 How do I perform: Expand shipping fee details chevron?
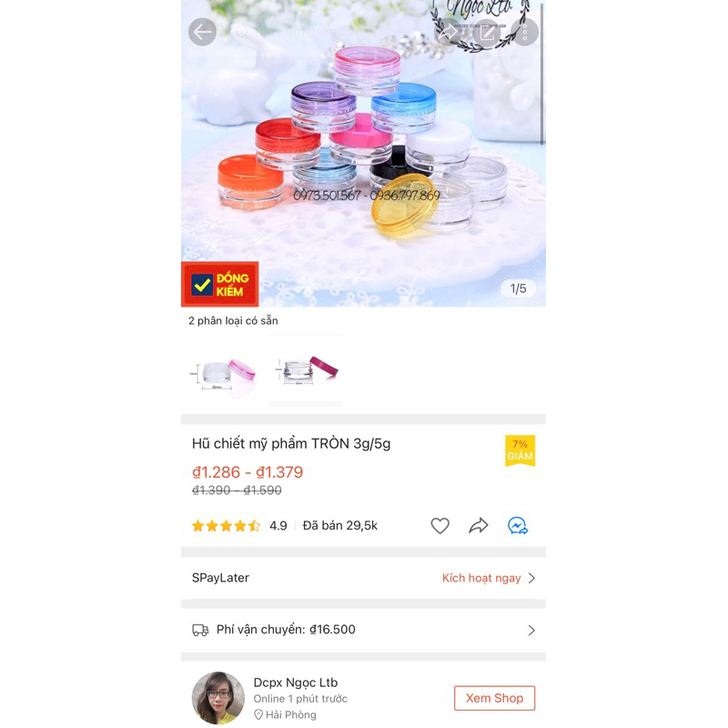532,630
